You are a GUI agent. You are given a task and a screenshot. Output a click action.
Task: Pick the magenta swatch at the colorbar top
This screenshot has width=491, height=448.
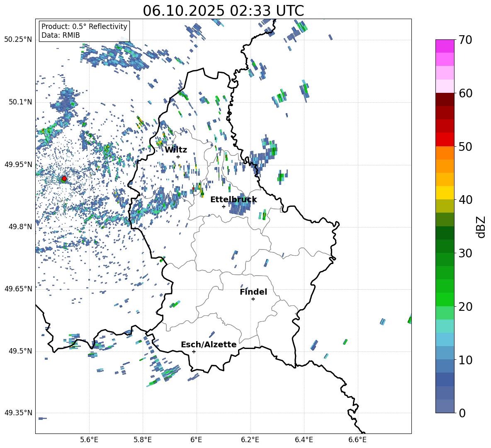tap(445, 46)
